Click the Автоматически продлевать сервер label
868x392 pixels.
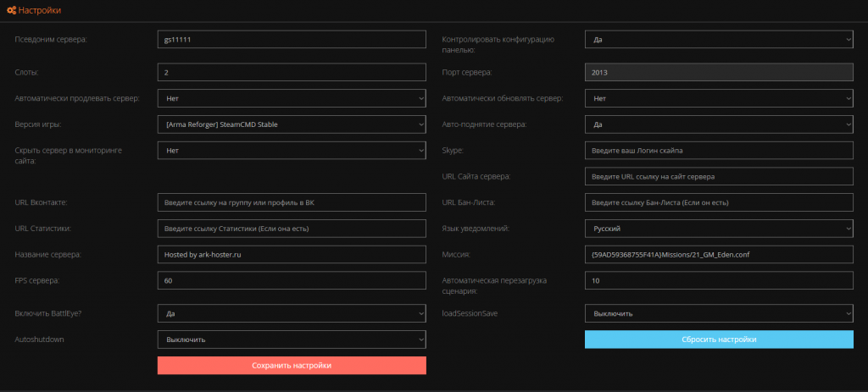(77, 98)
